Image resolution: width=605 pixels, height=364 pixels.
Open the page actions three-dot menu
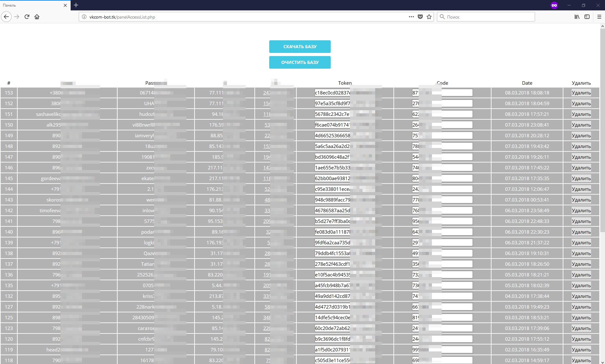tap(411, 17)
